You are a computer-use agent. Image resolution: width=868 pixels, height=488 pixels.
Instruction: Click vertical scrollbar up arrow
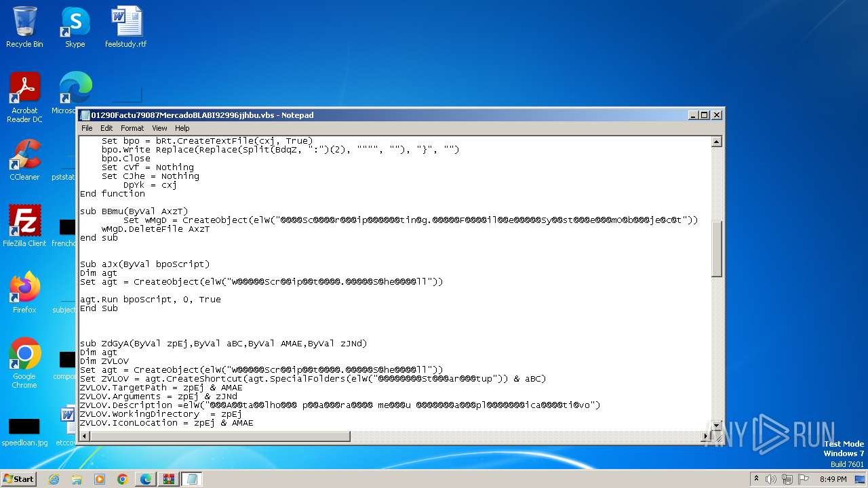pos(717,142)
